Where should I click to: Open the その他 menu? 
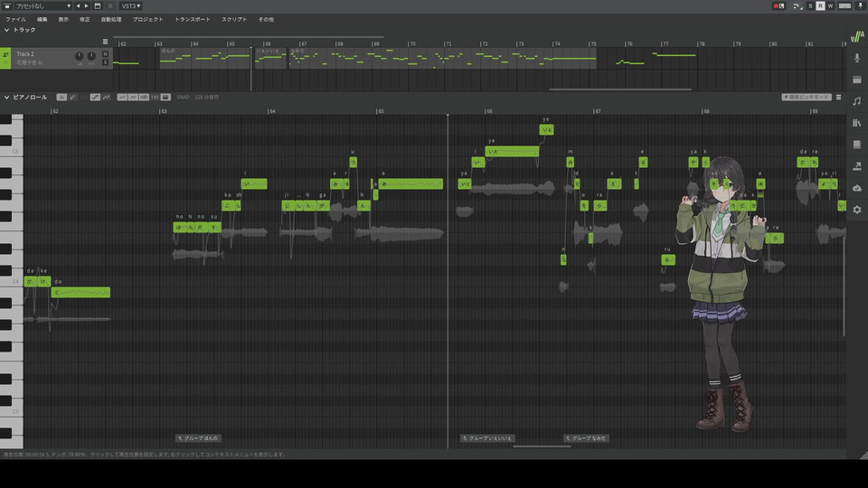266,19
